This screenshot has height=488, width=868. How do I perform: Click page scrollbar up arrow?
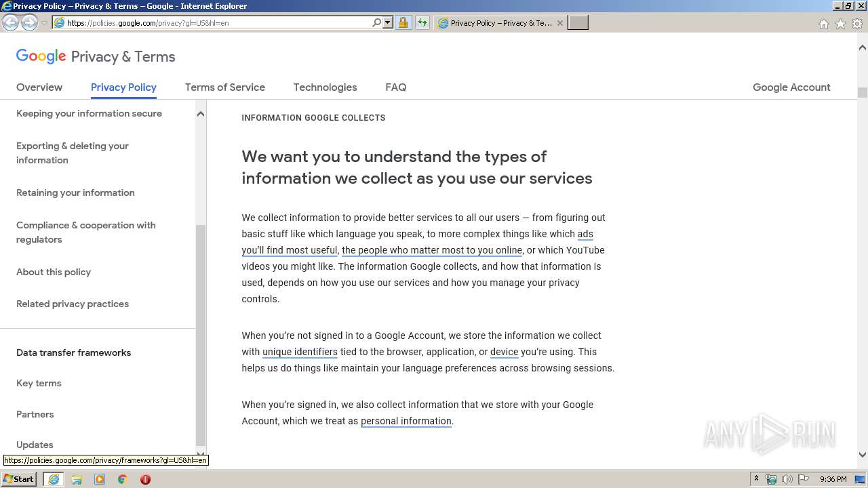[862, 47]
